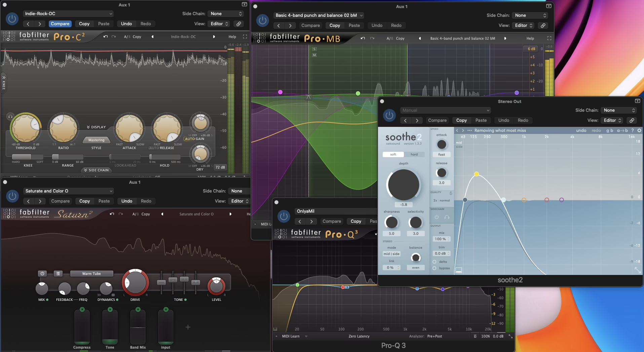Toggle the Pro-C 2 plugin power button

12,19
